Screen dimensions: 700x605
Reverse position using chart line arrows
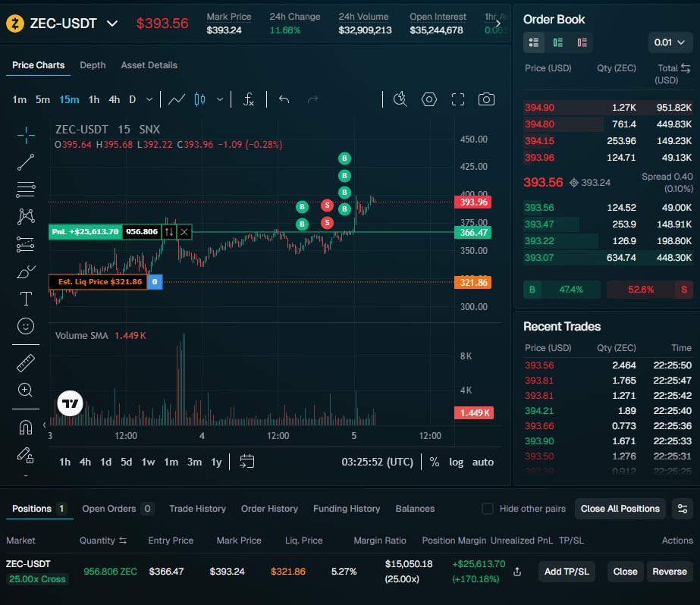pyautogui.click(x=169, y=231)
